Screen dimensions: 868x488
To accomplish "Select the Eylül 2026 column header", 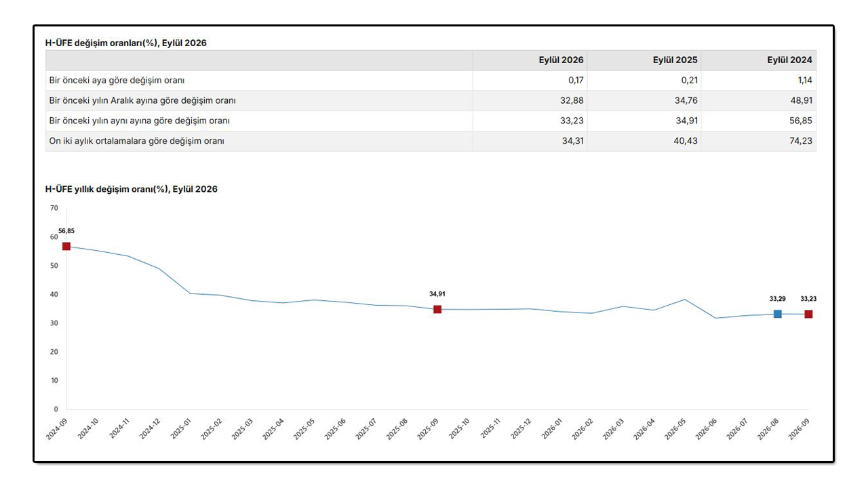I will pos(530,60).
